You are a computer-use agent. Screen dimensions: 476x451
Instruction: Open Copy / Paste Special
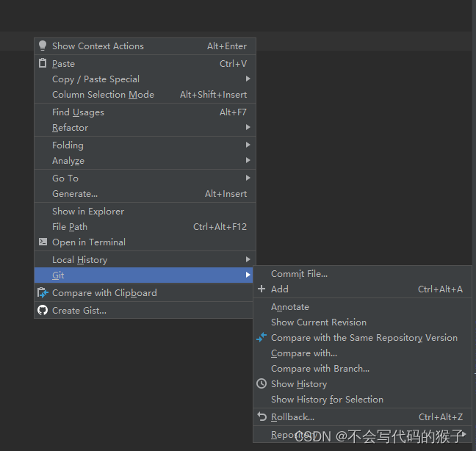(145, 79)
